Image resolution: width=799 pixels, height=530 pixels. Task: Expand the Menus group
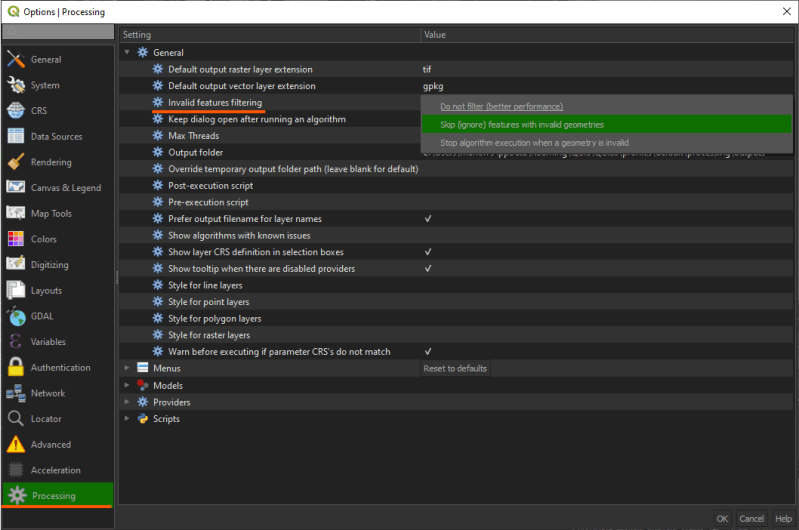(x=127, y=368)
